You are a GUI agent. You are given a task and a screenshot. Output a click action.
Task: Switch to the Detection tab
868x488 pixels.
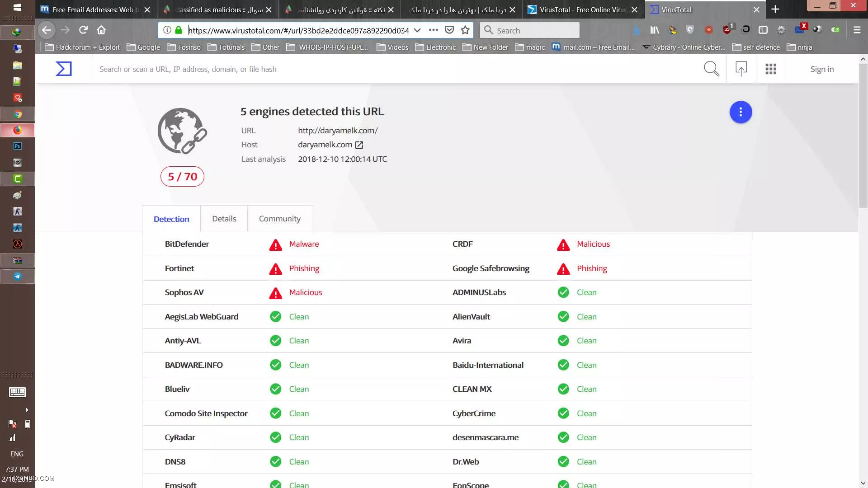pos(171,219)
